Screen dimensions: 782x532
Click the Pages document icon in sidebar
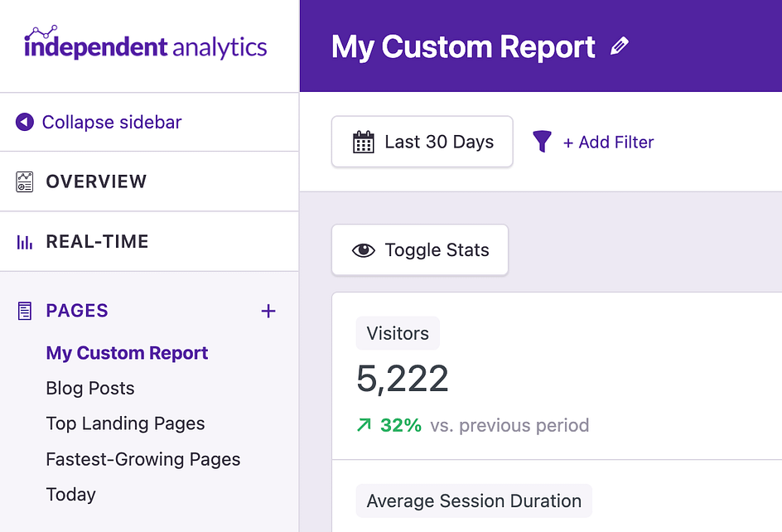point(23,310)
